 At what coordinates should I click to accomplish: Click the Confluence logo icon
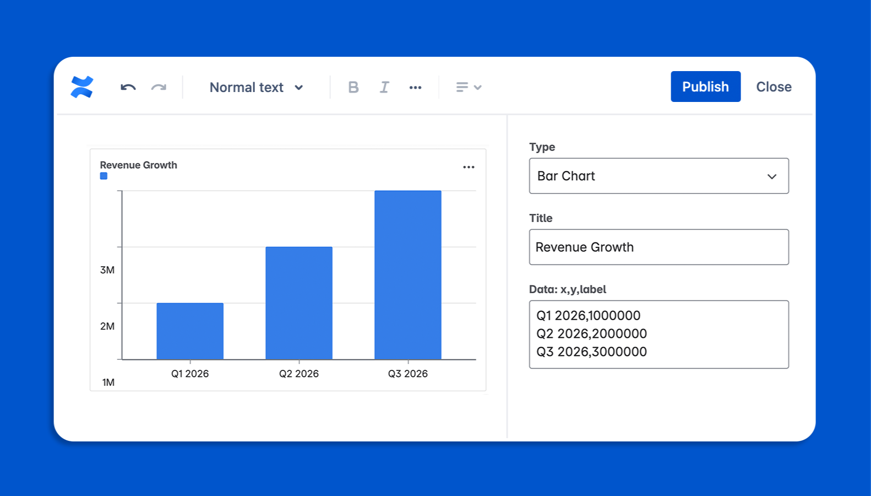(82, 87)
